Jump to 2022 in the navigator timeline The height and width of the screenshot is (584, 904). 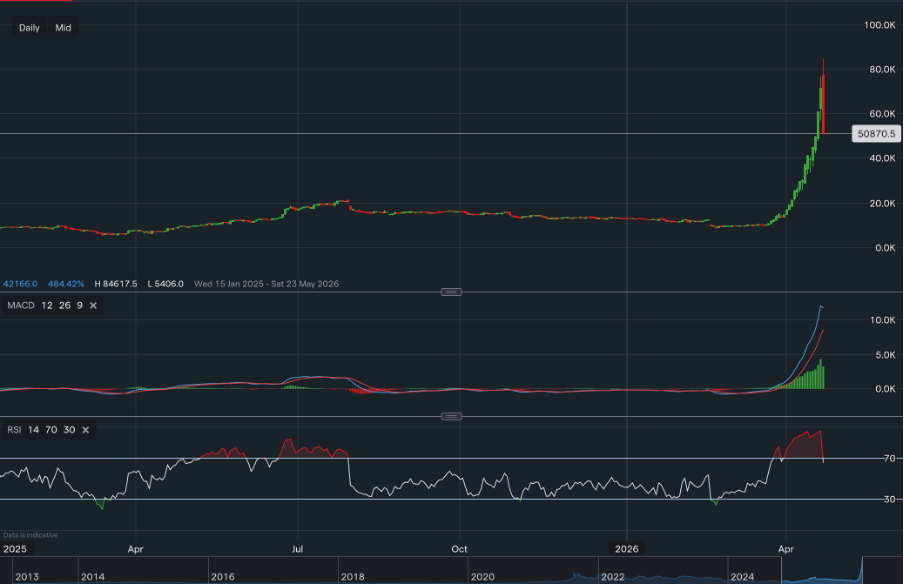point(612,576)
